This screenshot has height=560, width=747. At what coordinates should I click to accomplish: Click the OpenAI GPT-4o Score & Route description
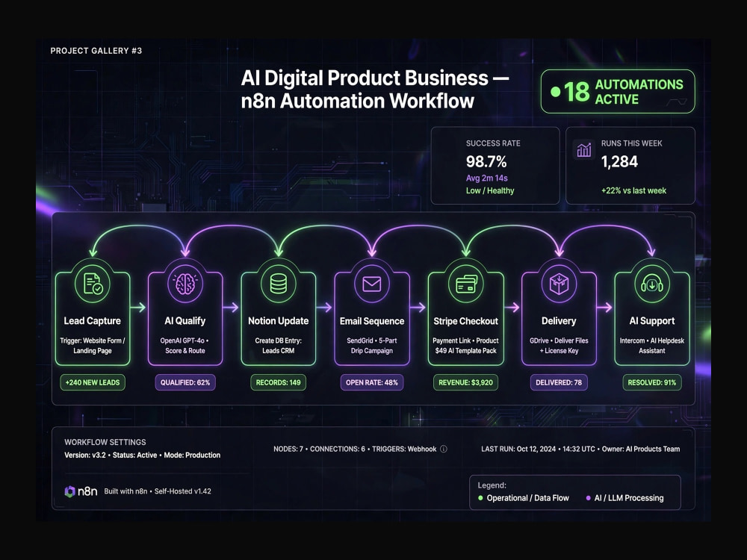185,346
